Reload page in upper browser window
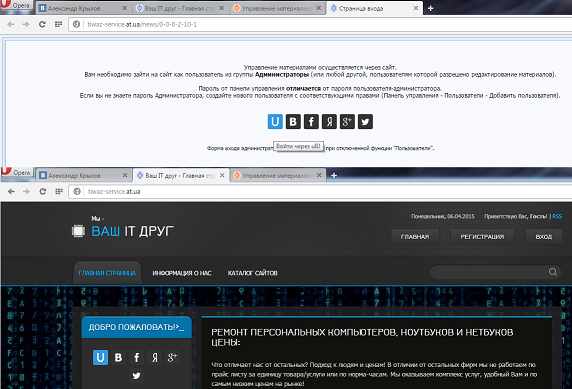 [x=42, y=24]
